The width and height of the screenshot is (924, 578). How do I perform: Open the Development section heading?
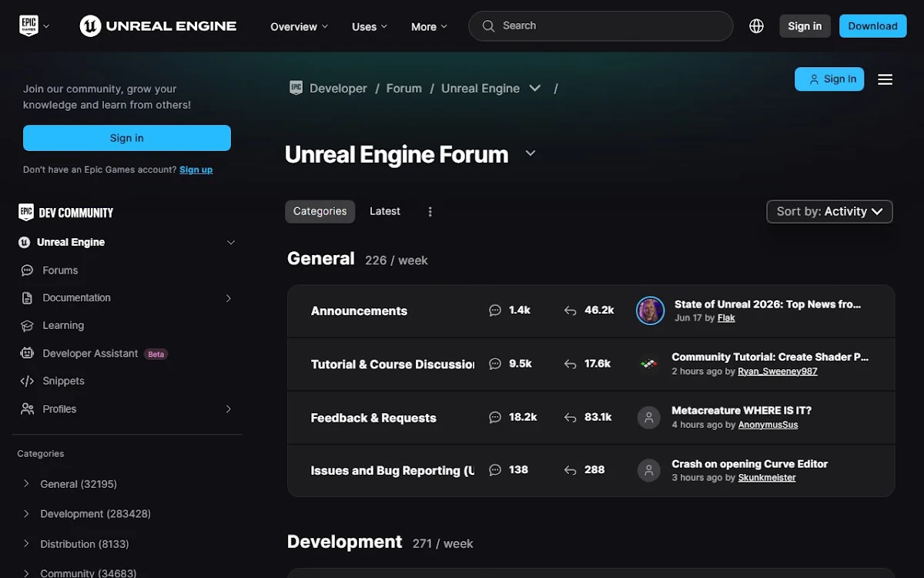point(345,542)
